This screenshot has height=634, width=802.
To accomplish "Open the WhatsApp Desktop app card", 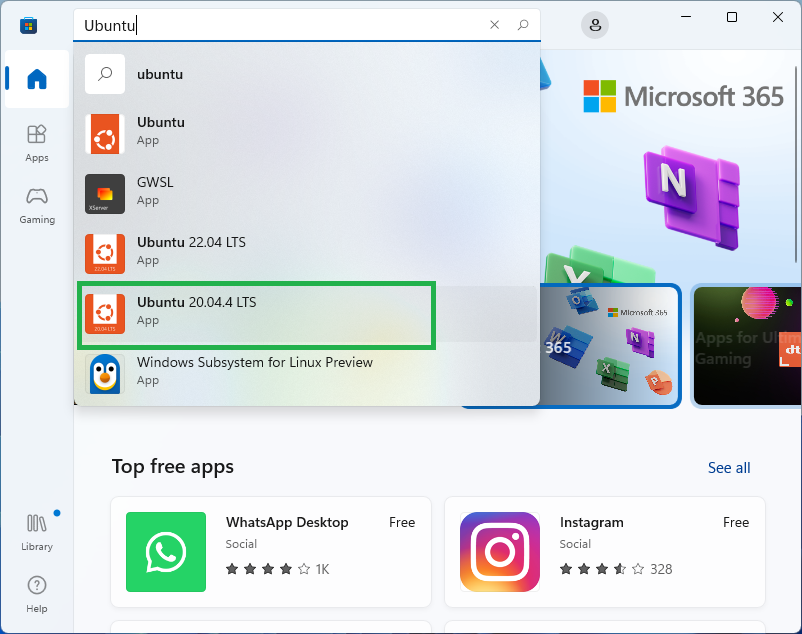I will point(271,552).
